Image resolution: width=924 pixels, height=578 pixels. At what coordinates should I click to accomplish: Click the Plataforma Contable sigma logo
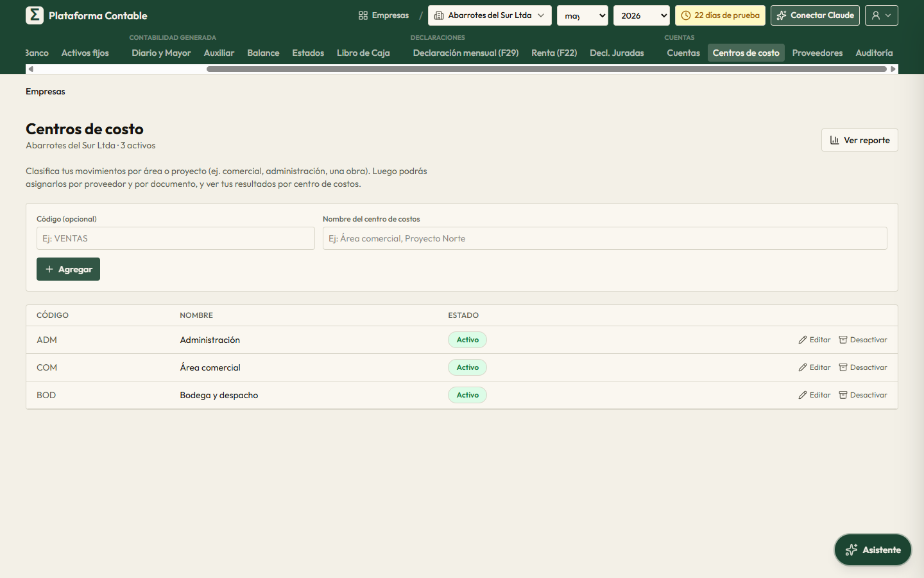[35, 15]
